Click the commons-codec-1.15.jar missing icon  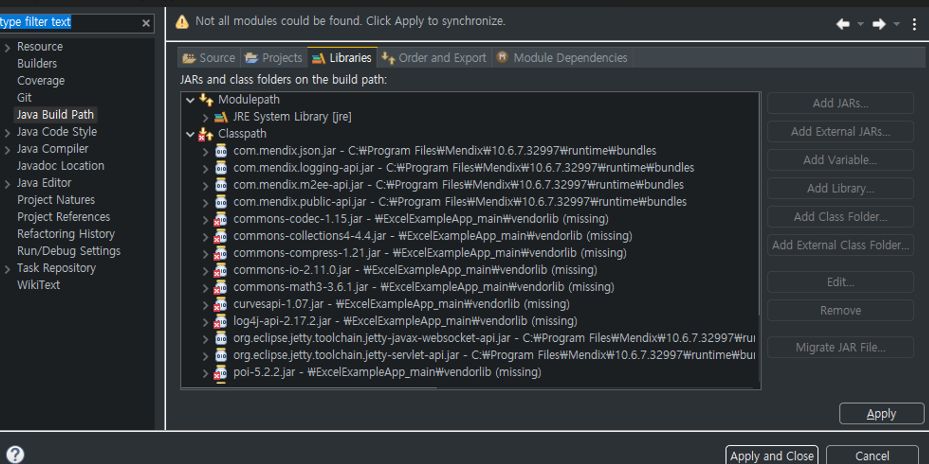coord(220,219)
